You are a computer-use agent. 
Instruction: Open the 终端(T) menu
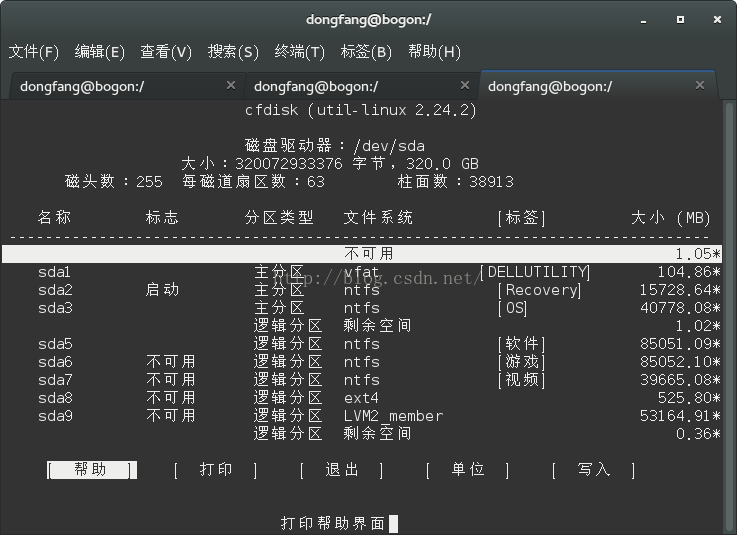pyautogui.click(x=299, y=51)
